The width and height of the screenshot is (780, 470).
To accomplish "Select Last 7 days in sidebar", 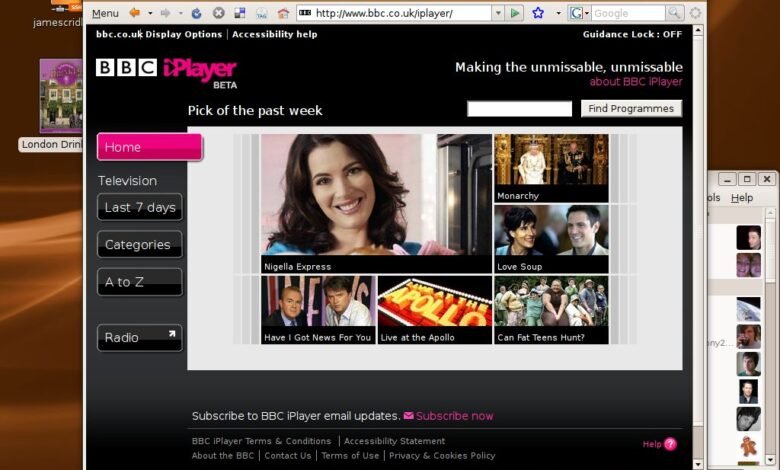I will coord(140,208).
